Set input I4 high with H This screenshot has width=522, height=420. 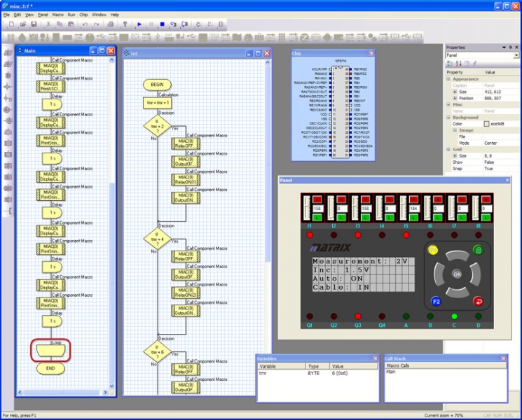(389, 199)
